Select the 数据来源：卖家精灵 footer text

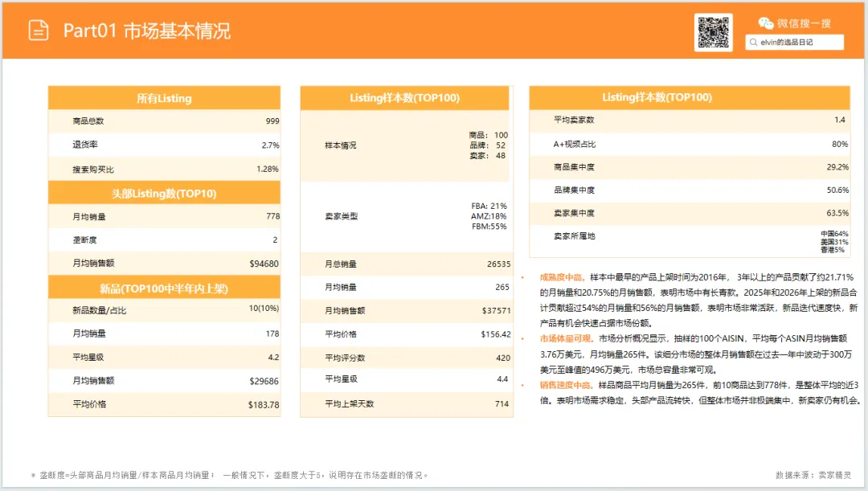(813, 475)
